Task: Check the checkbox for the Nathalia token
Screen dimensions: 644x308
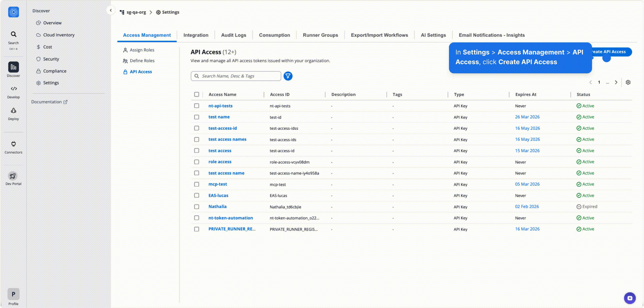Action: pyautogui.click(x=197, y=206)
